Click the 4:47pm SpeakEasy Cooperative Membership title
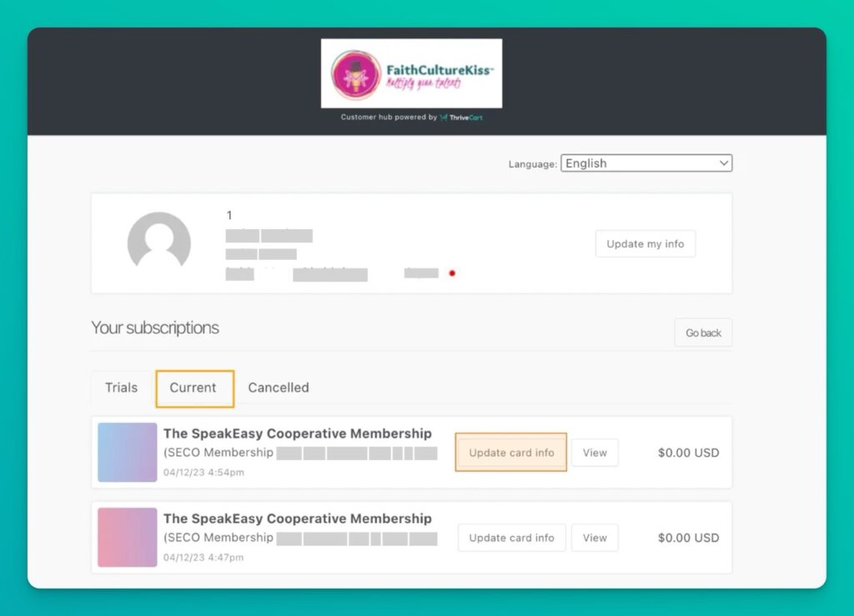854x616 pixels. (298, 518)
